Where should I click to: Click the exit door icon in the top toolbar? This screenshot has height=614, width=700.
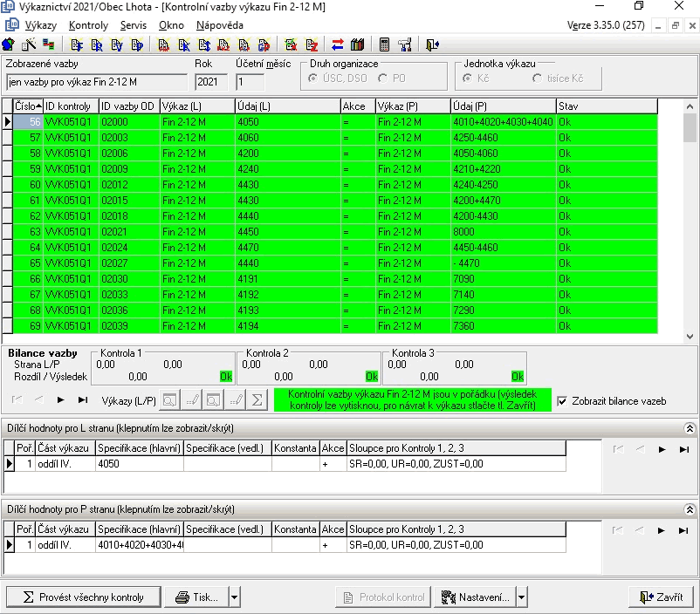[x=434, y=44]
